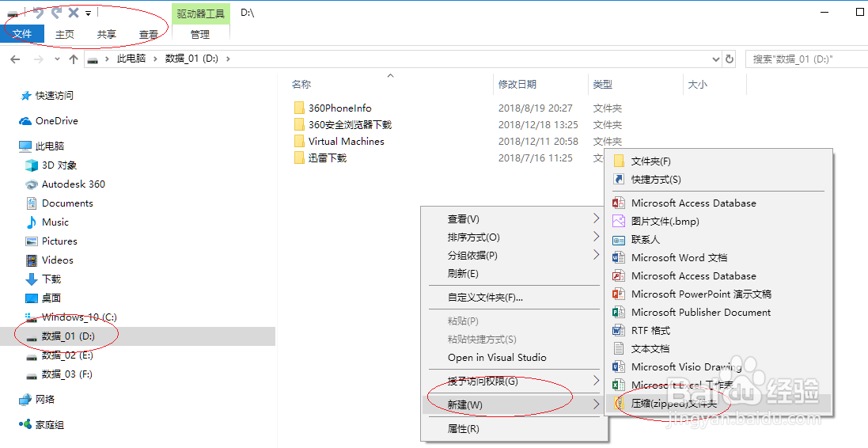Screen dimensions: 868x448
Task: Switch to the 共享 ribbon tab
Action: tap(106, 34)
